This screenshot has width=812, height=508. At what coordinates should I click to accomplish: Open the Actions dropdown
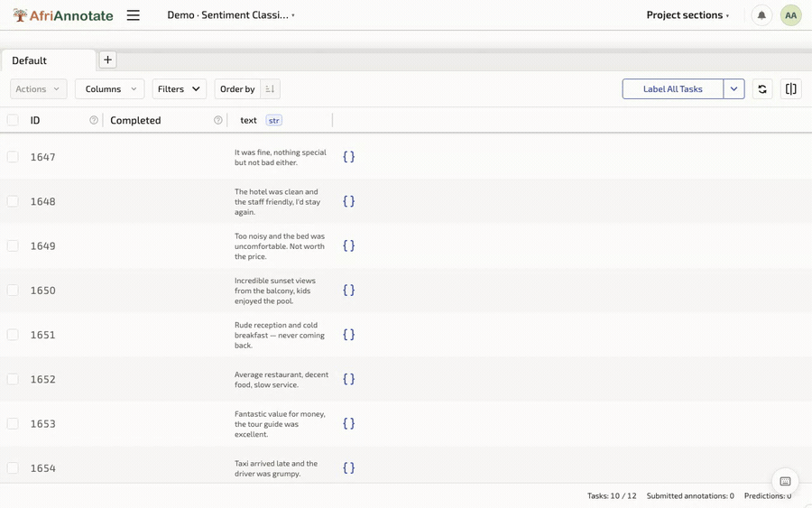pyautogui.click(x=38, y=89)
